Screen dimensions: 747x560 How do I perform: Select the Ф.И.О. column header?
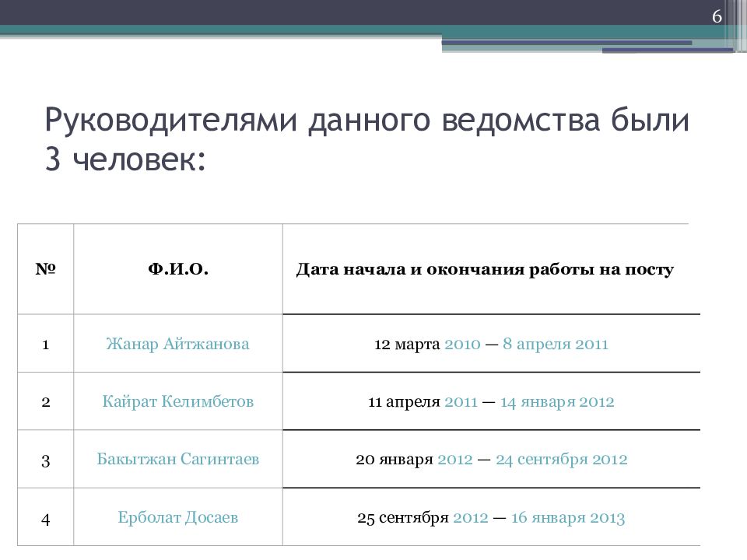(177, 269)
